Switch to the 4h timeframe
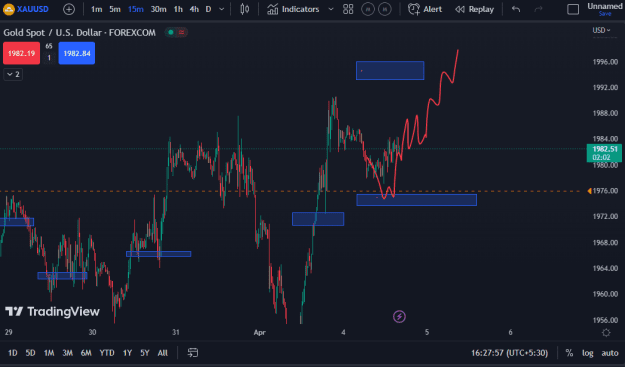The image size is (625, 367). [x=194, y=9]
